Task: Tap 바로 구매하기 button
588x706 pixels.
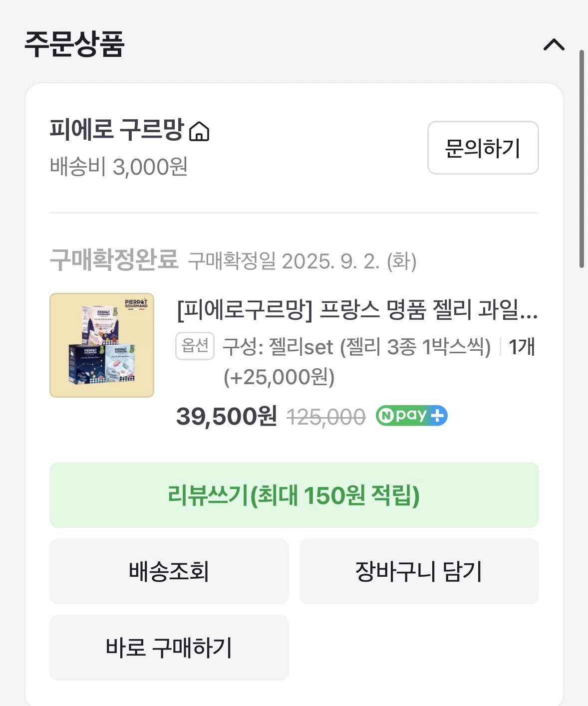Action: pos(169,647)
